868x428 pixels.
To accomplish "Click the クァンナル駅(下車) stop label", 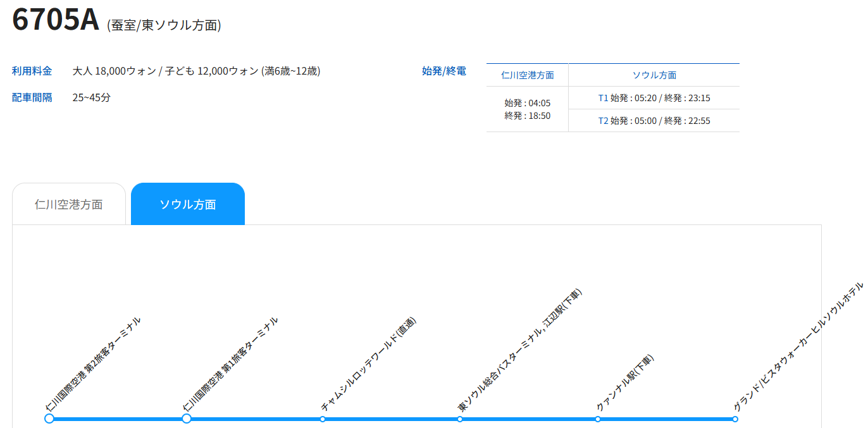I will tap(624, 383).
